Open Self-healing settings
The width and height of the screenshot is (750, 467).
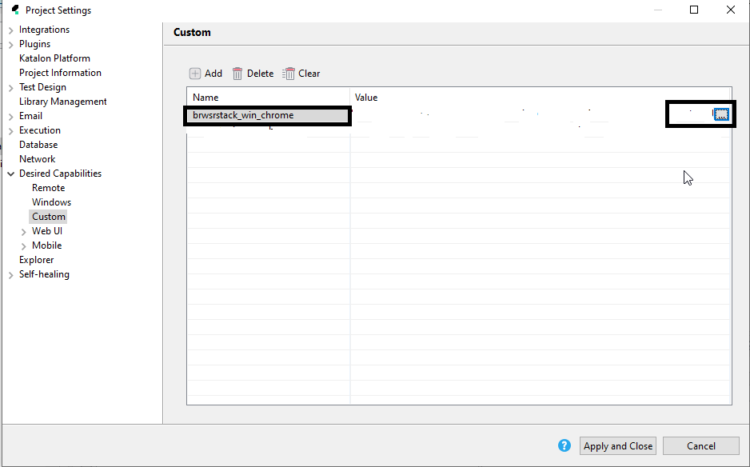[44, 274]
